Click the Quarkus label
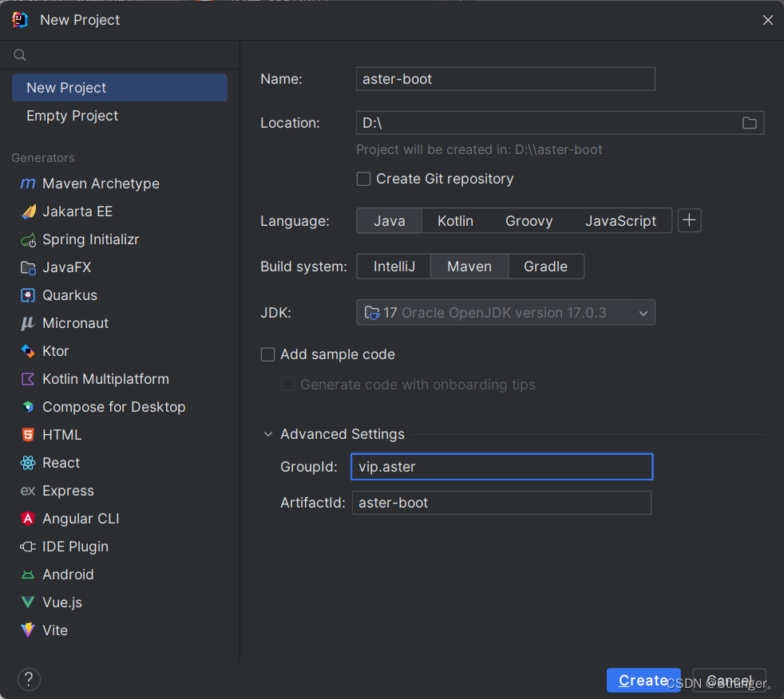The width and height of the screenshot is (784, 699). tap(70, 295)
